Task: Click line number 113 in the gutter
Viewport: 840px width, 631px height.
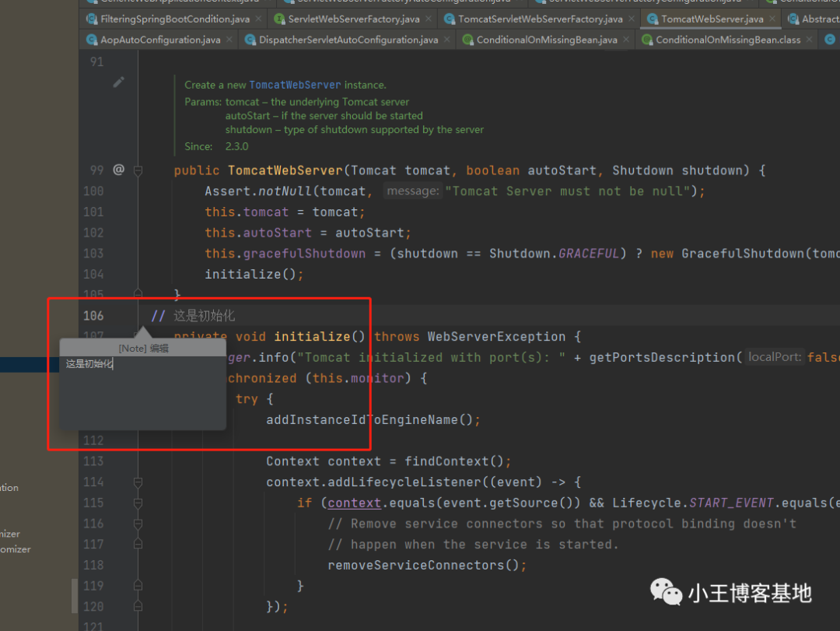Action: point(93,461)
